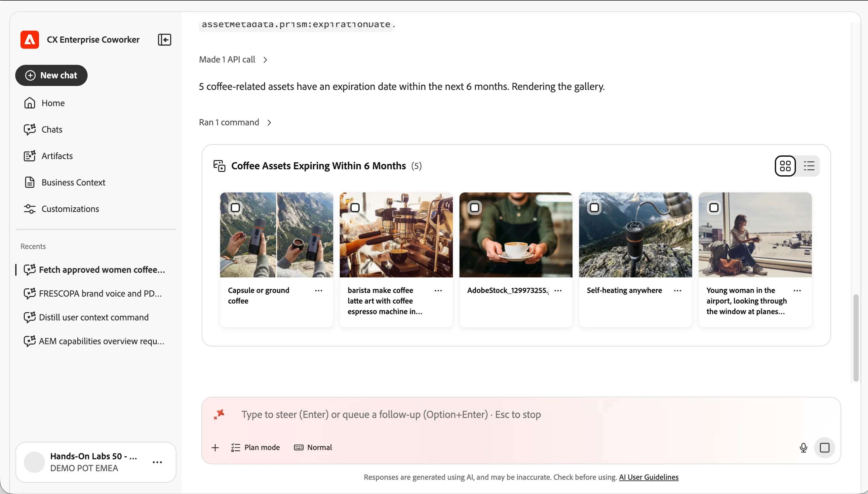Select the Capsule or ground coffee checkbox
This screenshot has width=868, height=494.
point(235,208)
